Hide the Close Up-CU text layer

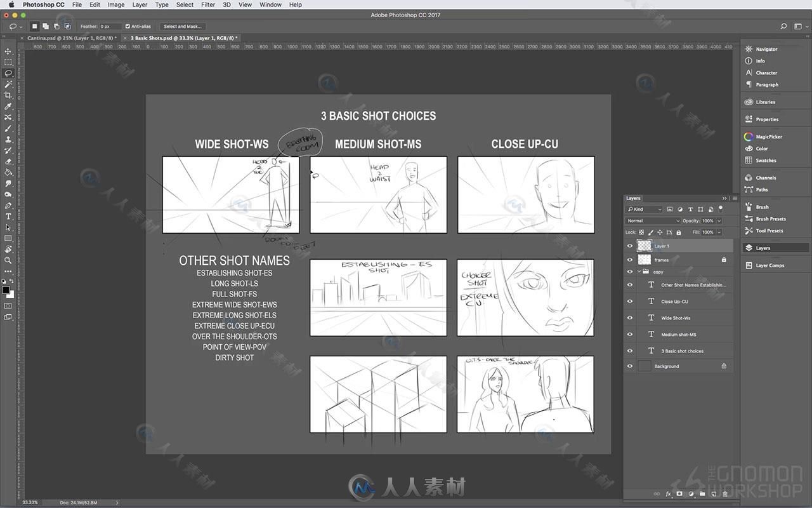[x=630, y=302]
